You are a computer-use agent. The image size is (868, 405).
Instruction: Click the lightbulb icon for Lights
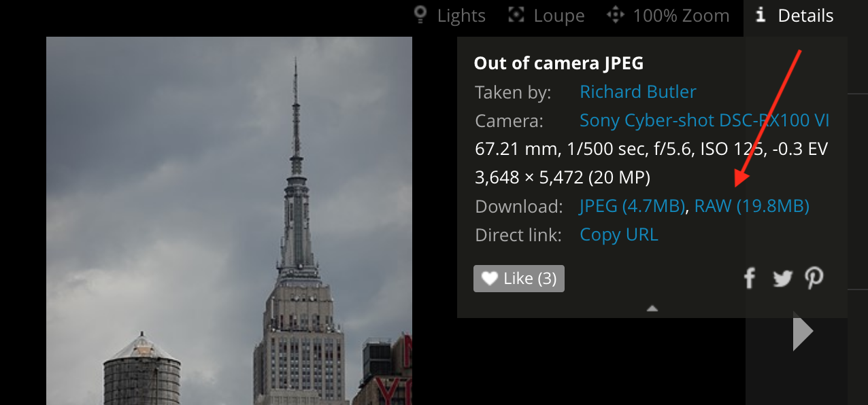tap(421, 15)
